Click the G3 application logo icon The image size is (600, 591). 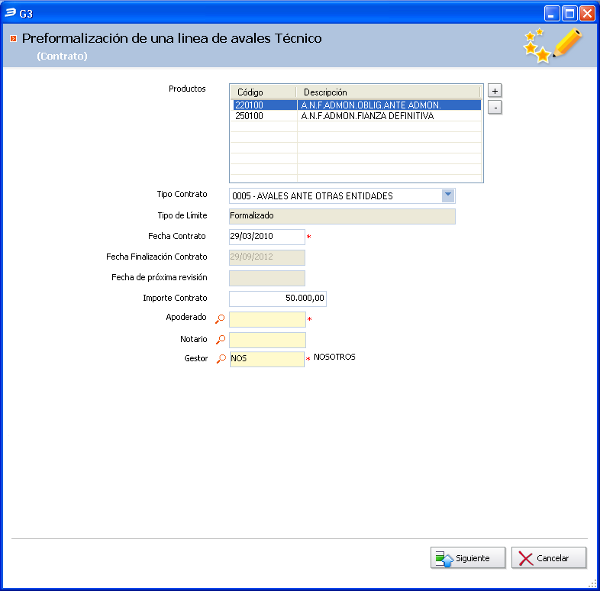pyautogui.click(x=10, y=13)
